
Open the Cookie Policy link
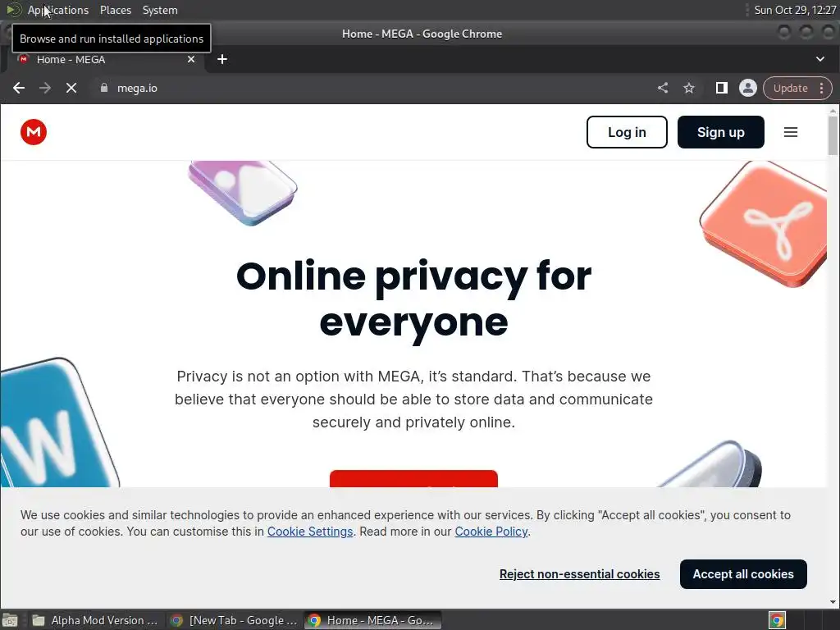491,532
